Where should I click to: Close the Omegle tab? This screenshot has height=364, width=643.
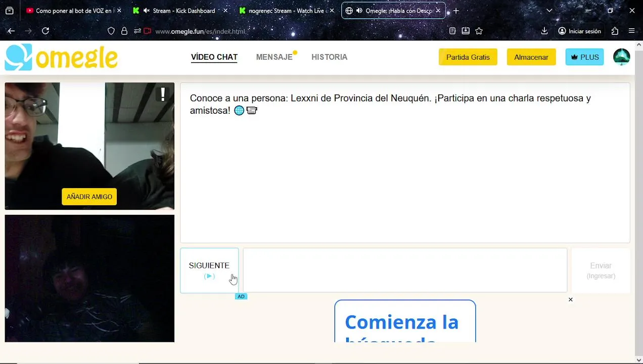click(x=438, y=11)
